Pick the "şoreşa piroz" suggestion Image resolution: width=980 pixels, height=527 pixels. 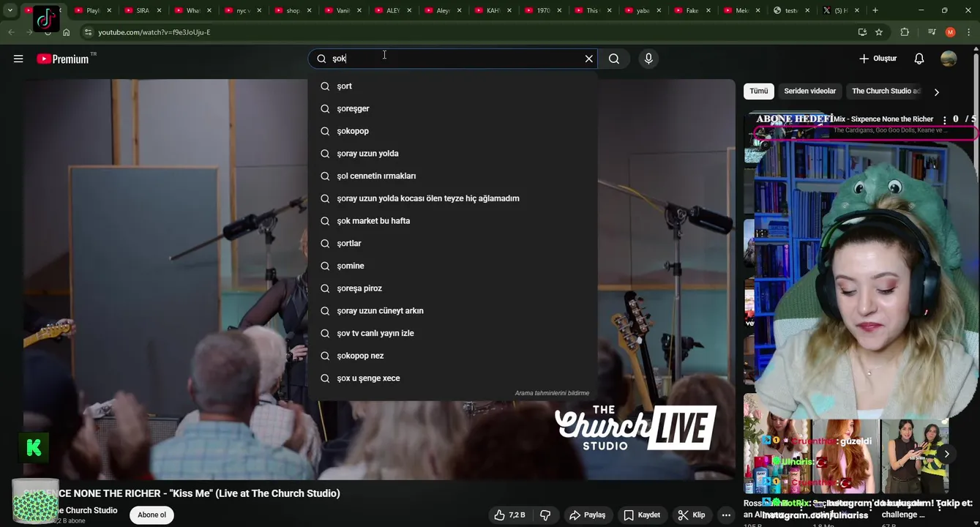[x=452, y=288]
